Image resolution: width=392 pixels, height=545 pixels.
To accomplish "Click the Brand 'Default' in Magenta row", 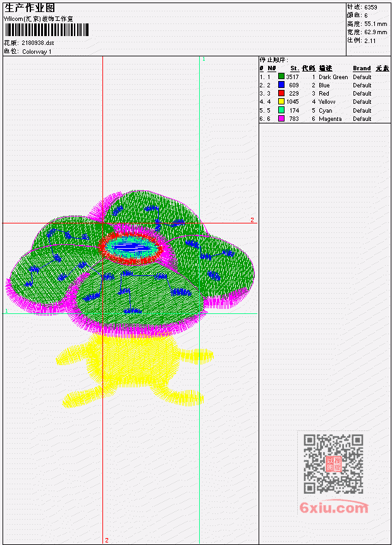I will point(362,119).
